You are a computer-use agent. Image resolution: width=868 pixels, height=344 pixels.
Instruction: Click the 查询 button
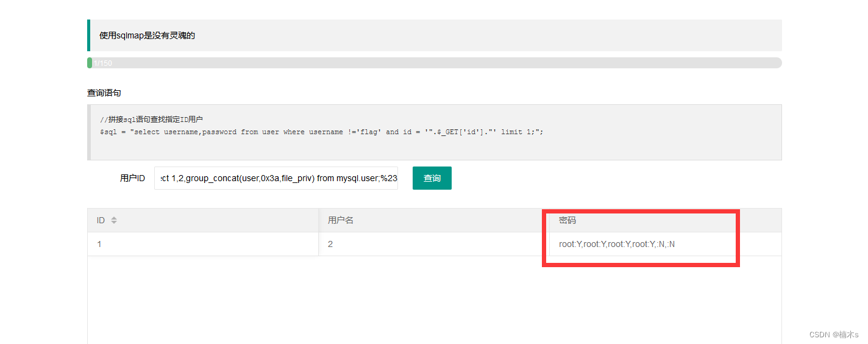tap(432, 178)
